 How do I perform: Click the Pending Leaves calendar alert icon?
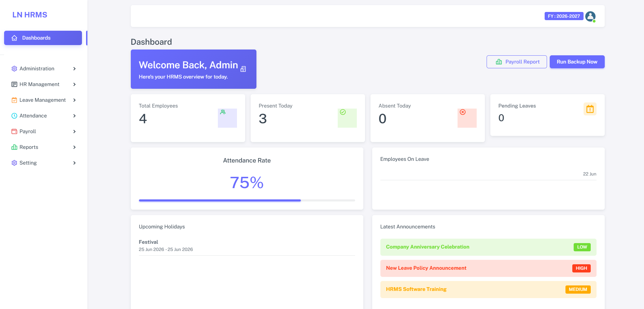590,109
